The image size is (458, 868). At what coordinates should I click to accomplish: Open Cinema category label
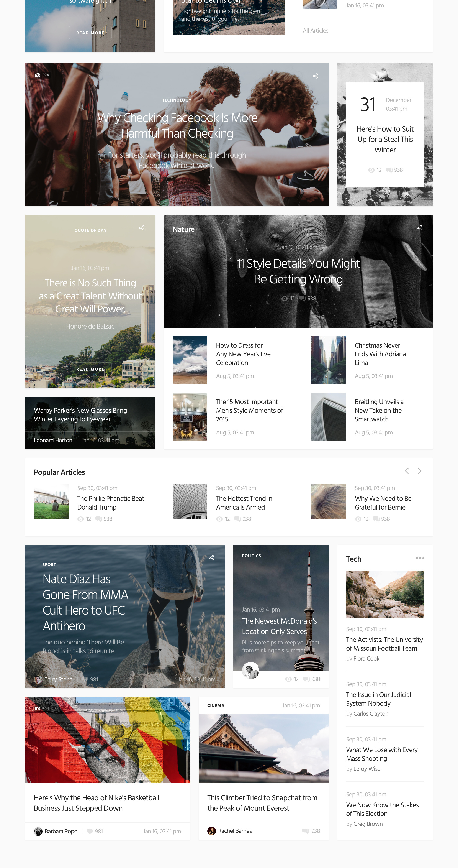point(216,706)
